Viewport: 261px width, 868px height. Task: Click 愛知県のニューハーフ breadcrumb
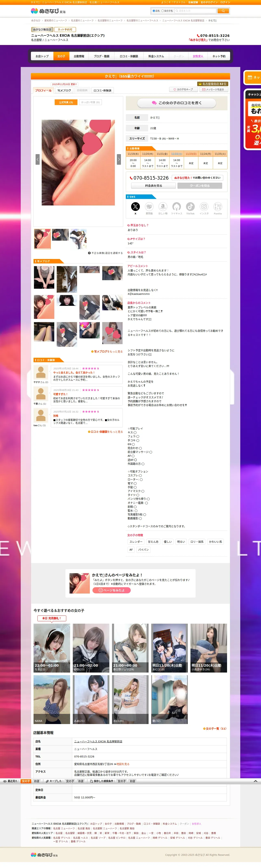click(55, 21)
